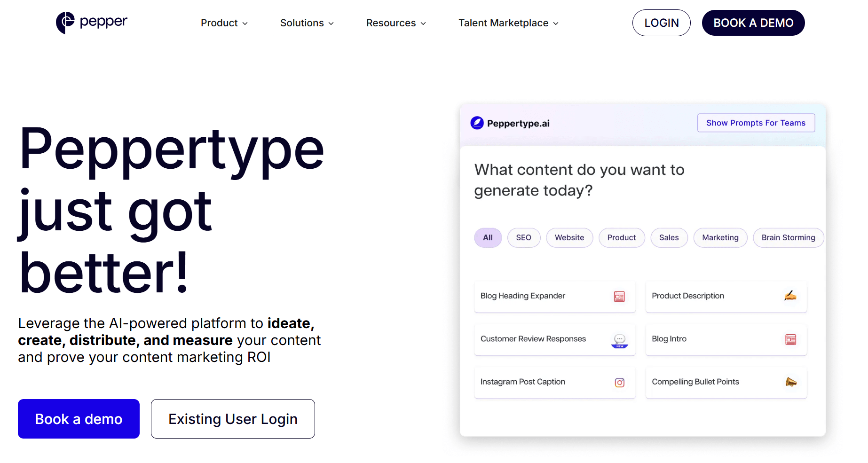Viewport: 868px width, 463px height.
Task: Select the All content filter
Action: click(488, 238)
